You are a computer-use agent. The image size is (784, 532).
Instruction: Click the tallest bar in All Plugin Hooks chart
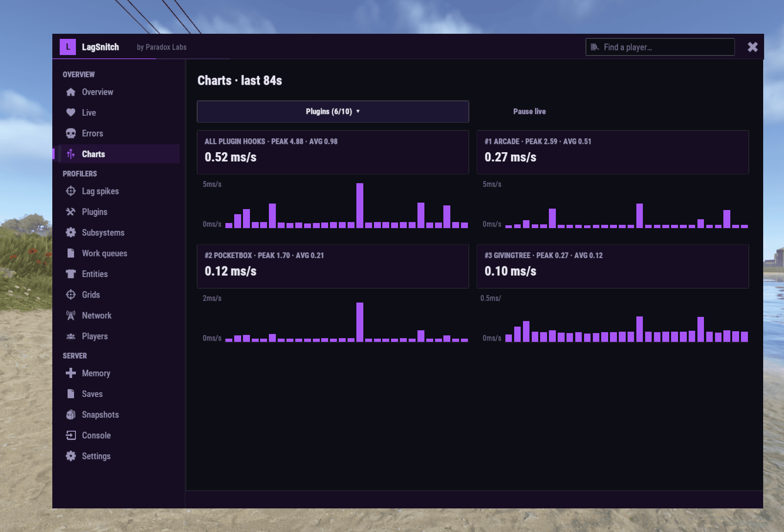click(x=360, y=205)
